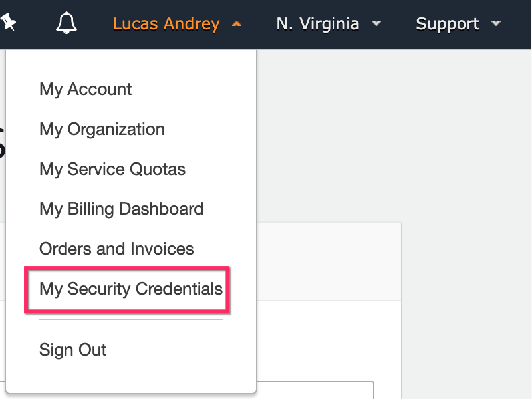532x399 pixels.
Task: Open the N. Virginia region selector
Action: point(318,24)
